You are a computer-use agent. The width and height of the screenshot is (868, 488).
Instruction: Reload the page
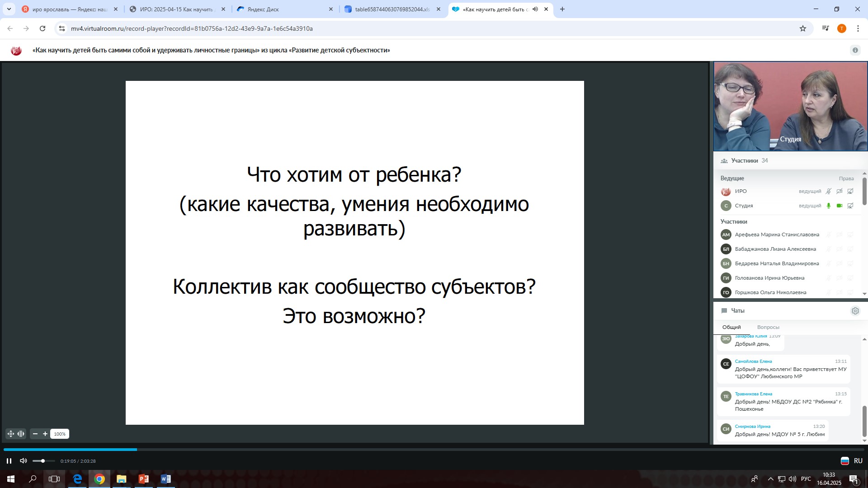click(x=42, y=28)
